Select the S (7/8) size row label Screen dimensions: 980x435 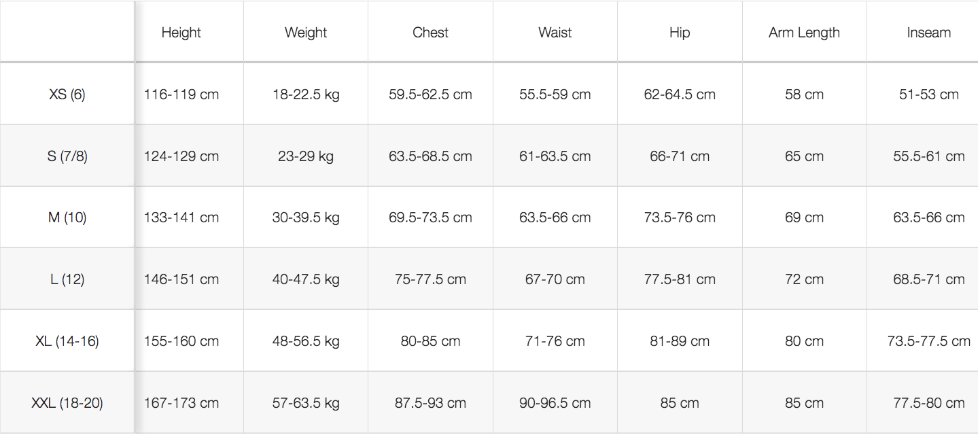pos(67,156)
